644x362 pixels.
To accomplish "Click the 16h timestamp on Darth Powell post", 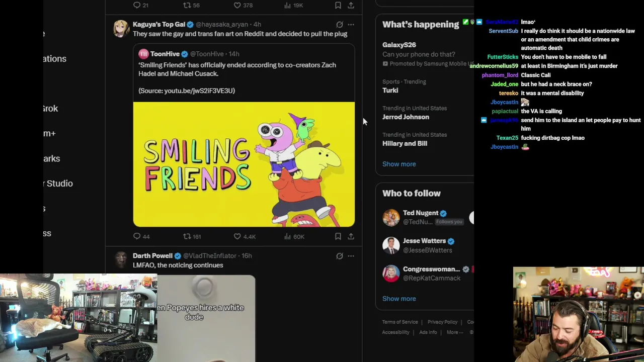I will pos(247,256).
